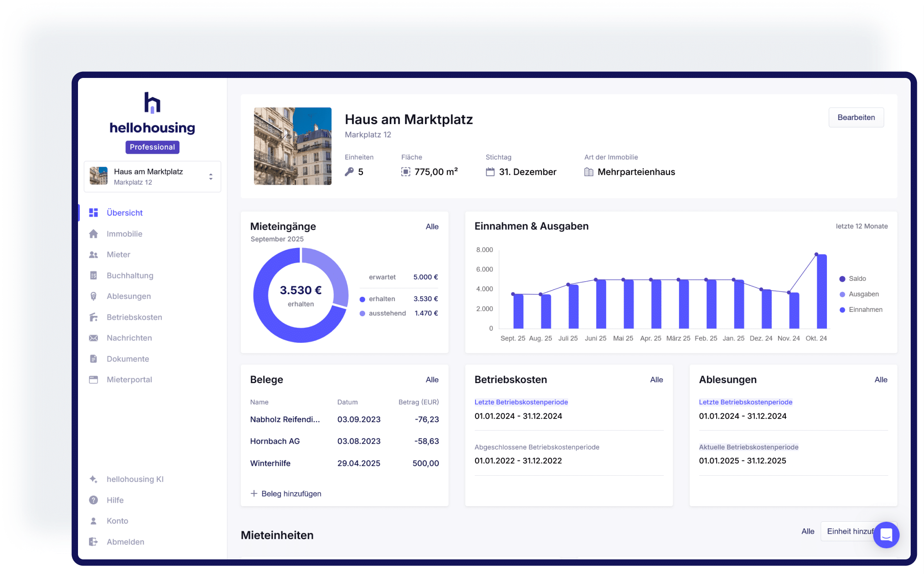Open the letzte 12 Monate period selector

pos(862,226)
